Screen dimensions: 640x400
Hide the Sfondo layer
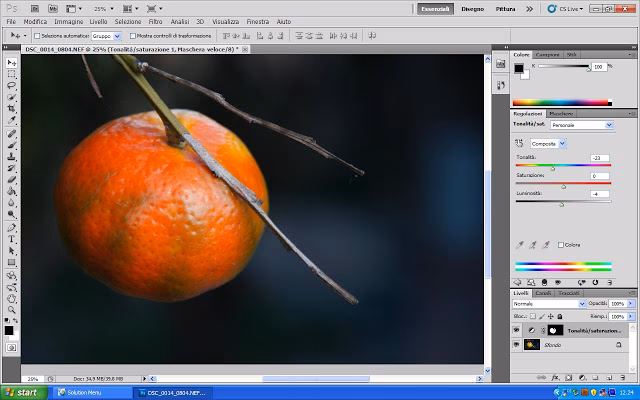[516, 345]
